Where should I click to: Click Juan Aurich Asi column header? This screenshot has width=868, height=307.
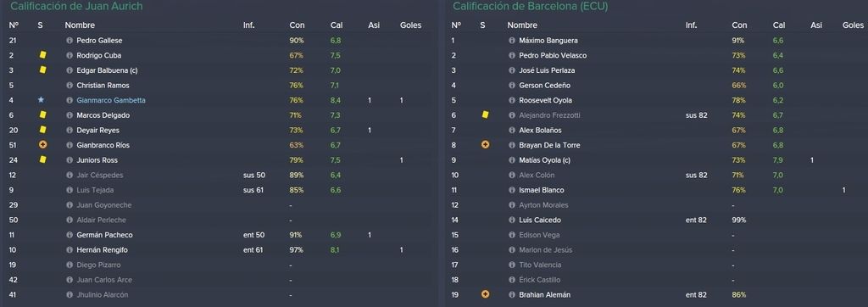coord(374,25)
